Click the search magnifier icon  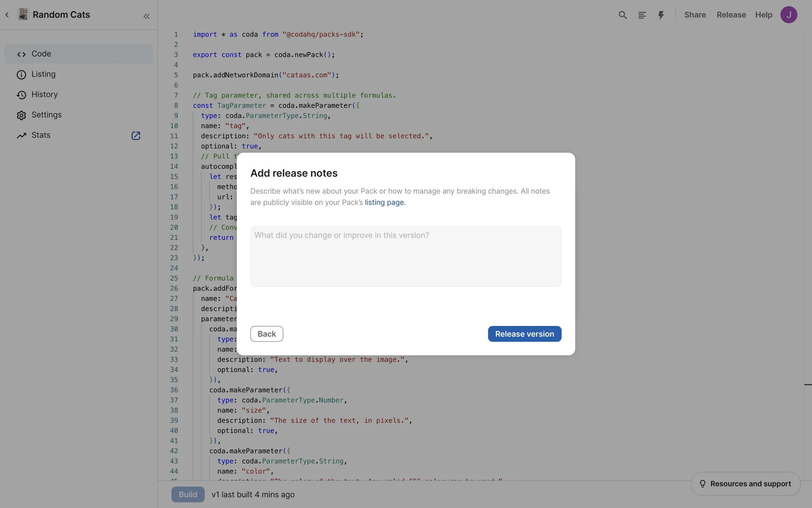point(623,15)
